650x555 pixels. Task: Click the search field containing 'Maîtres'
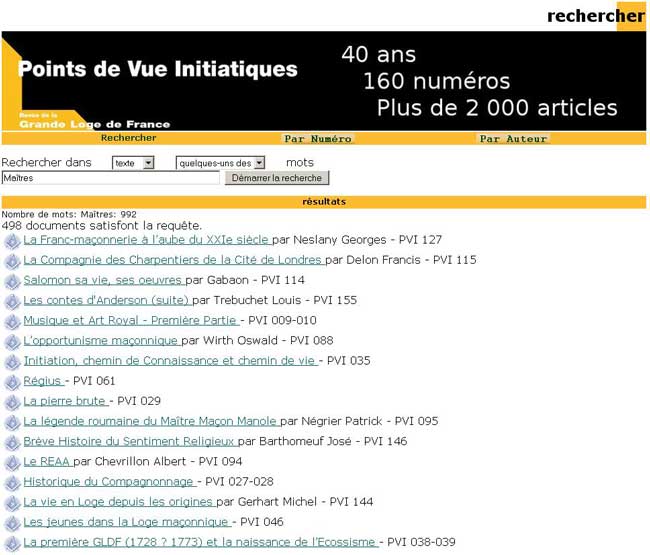(x=111, y=178)
